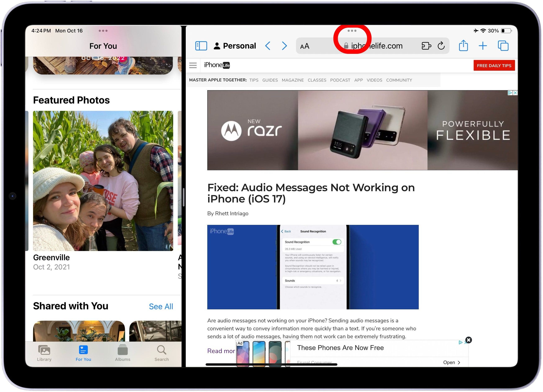Go forward with the right arrow
Viewport: 543px width, 392px height.
click(x=284, y=46)
